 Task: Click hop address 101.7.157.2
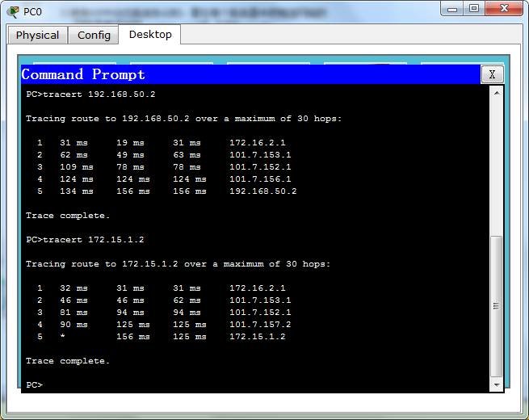pyautogui.click(x=260, y=325)
